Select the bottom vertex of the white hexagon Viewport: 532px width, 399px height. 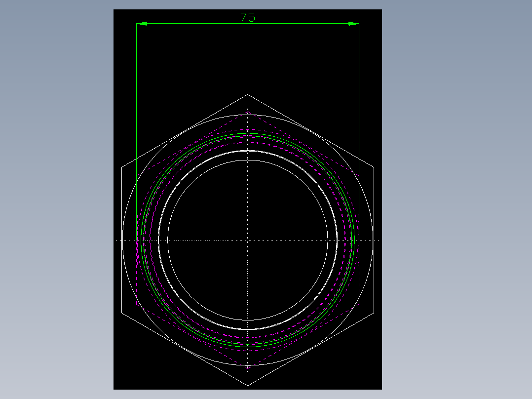click(x=248, y=385)
